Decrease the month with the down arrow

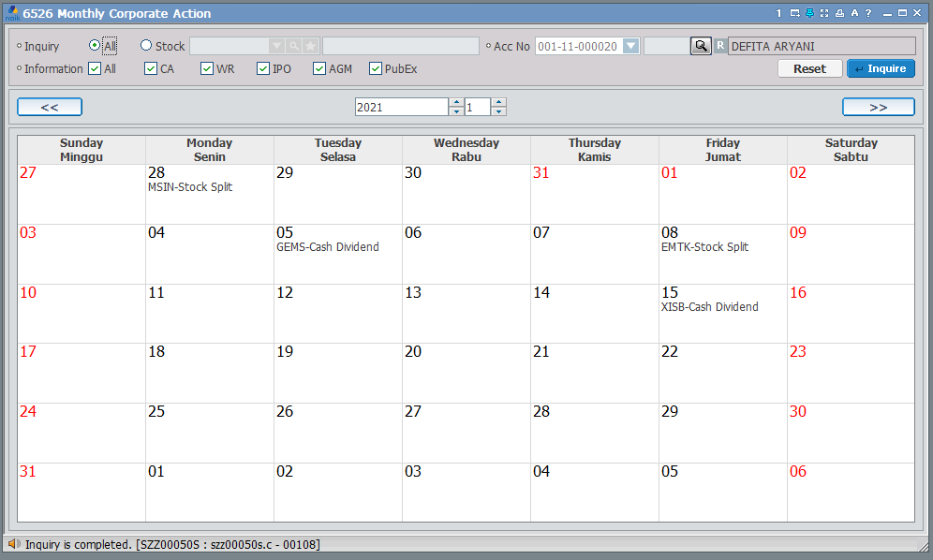[499, 111]
